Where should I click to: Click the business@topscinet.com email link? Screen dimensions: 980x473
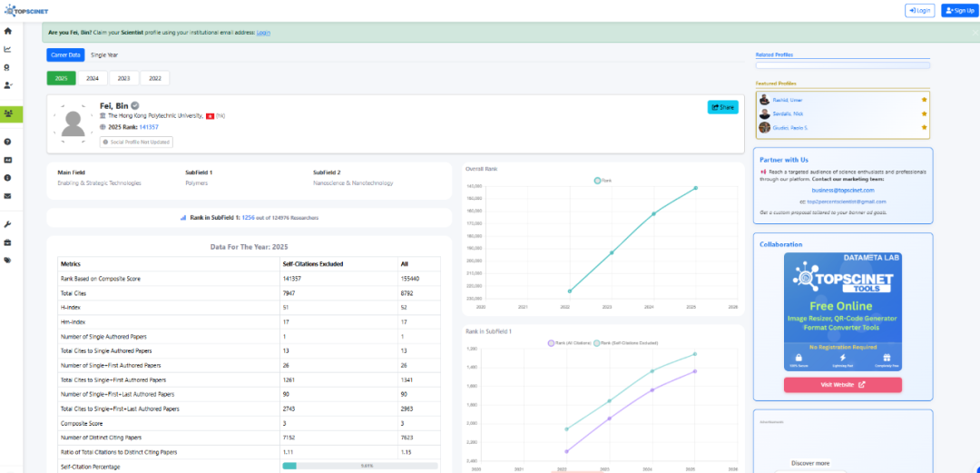coord(842,190)
